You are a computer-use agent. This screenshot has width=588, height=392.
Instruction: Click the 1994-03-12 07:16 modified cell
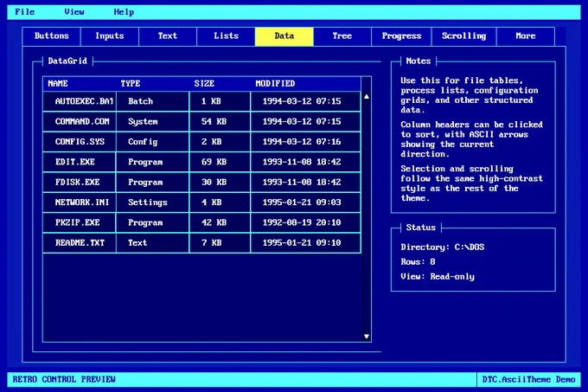pyautogui.click(x=305, y=142)
